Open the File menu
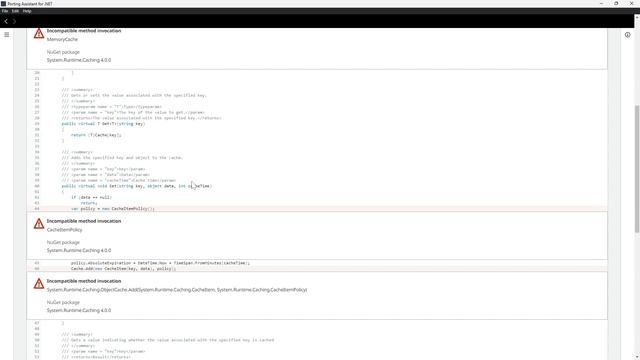This screenshot has height=360, width=640. [5, 11]
